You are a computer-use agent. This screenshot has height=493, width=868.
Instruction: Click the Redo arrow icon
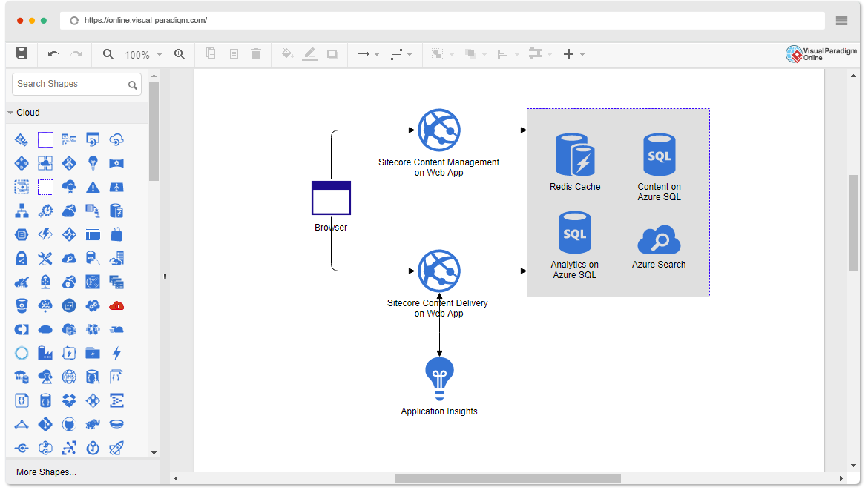coord(76,53)
